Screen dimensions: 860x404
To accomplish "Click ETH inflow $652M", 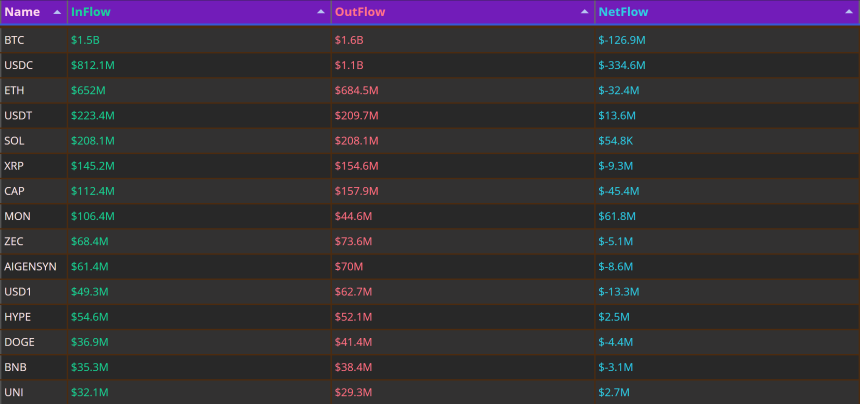I will [88, 90].
